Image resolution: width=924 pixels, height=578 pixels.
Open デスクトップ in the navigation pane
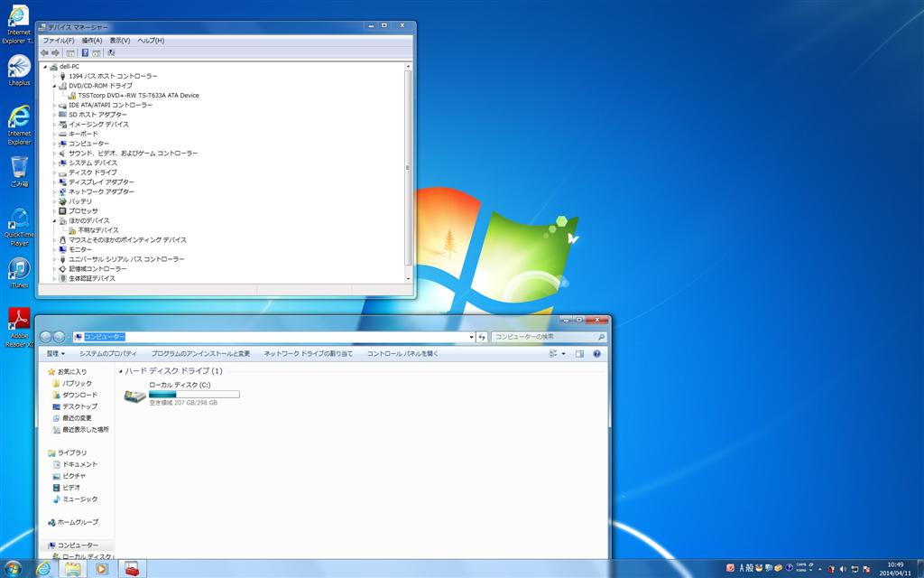tap(79, 407)
